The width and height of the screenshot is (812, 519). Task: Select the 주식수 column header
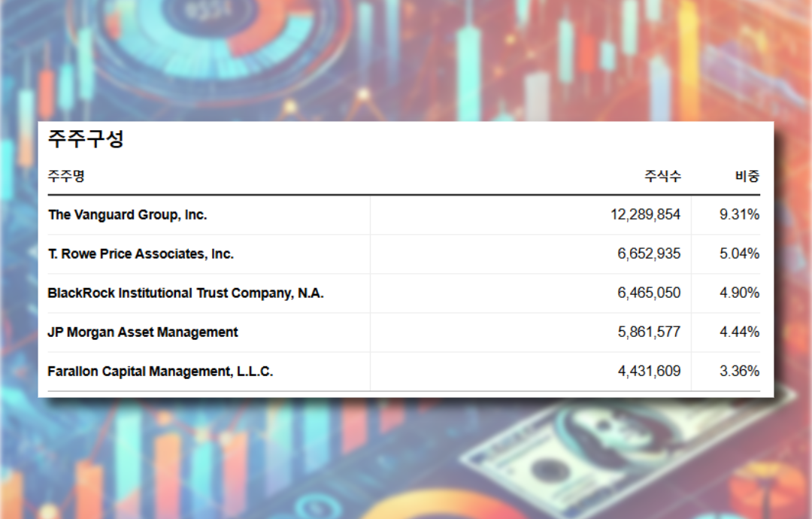[662, 176]
